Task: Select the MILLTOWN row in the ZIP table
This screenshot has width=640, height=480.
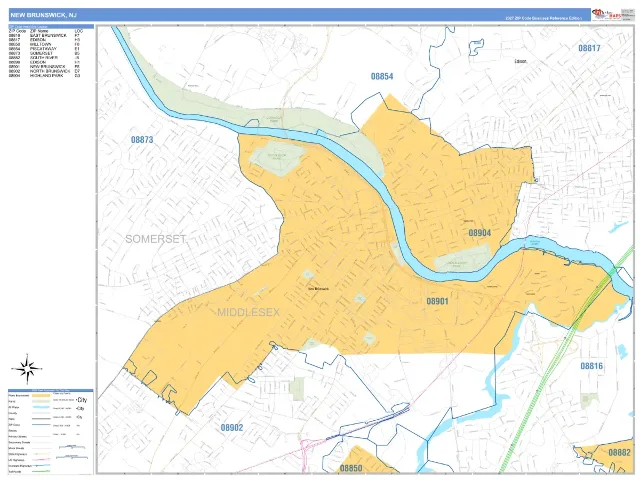Action: coord(45,44)
